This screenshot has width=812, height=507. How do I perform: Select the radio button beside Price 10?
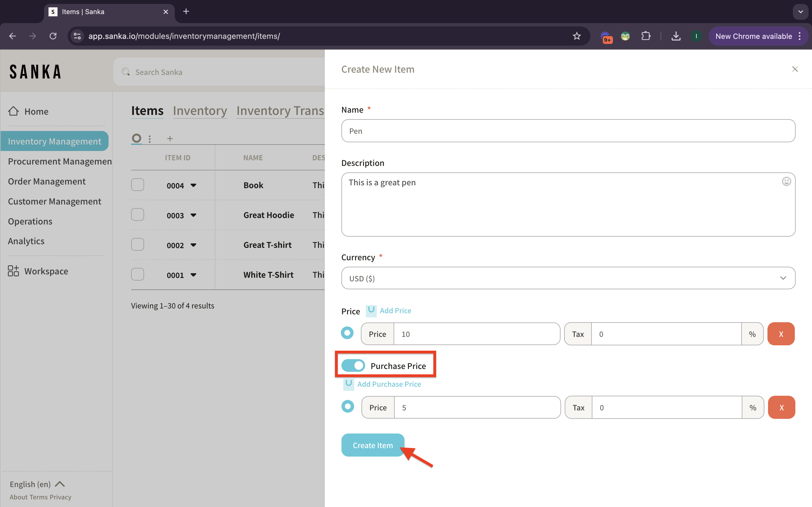(x=347, y=333)
